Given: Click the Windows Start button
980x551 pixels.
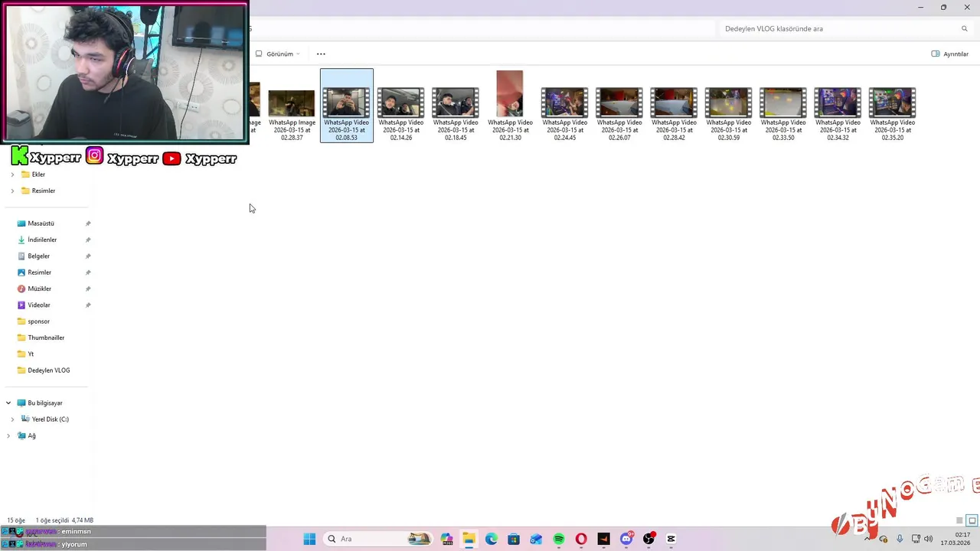Looking at the screenshot, I should pos(309,539).
